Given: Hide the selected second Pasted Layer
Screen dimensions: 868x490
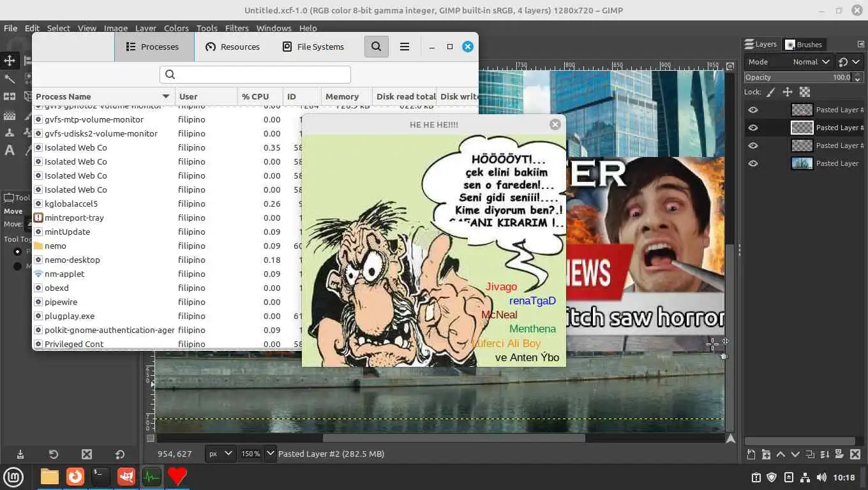Looking at the screenshot, I should tap(753, 128).
